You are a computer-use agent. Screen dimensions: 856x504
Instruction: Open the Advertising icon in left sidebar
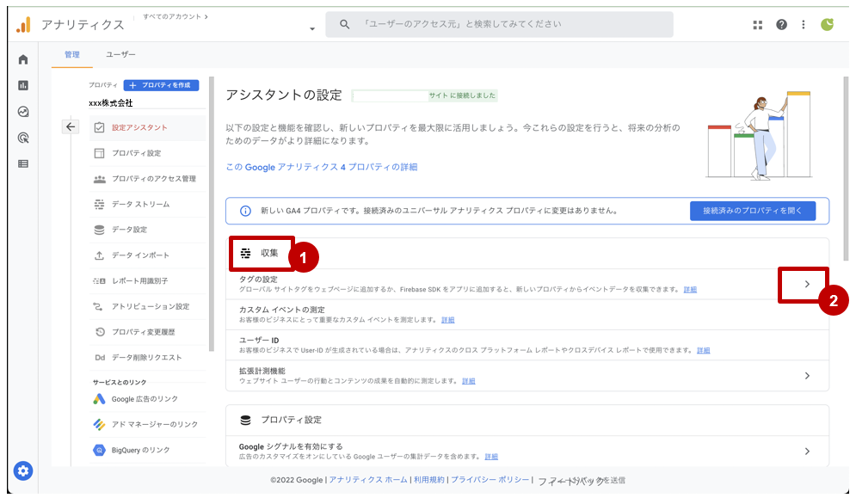[23, 138]
